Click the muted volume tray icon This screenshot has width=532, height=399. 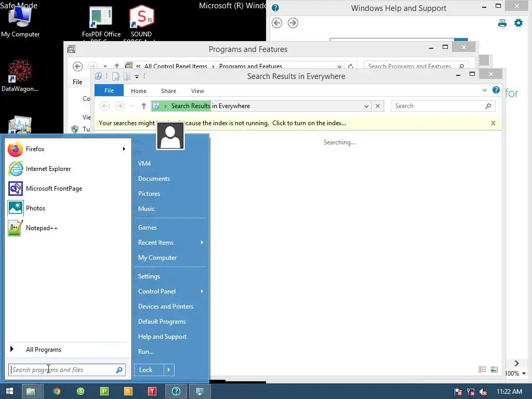point(483,392)
